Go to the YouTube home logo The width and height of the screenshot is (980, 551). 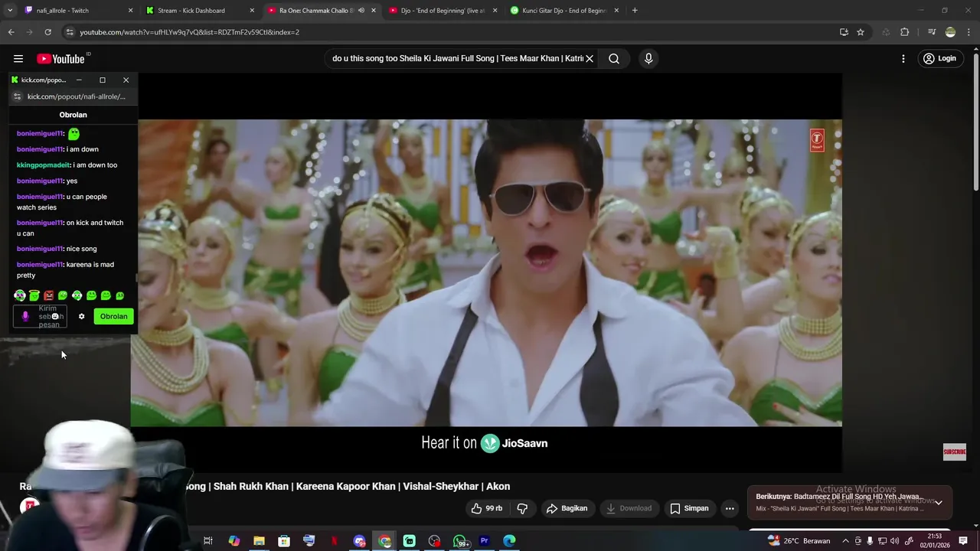click(60, 59)
